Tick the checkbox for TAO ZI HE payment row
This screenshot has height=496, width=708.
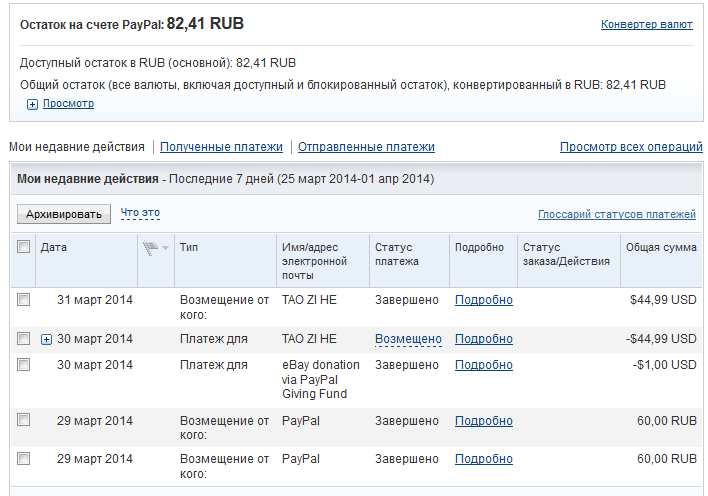[x=24, y=339]
